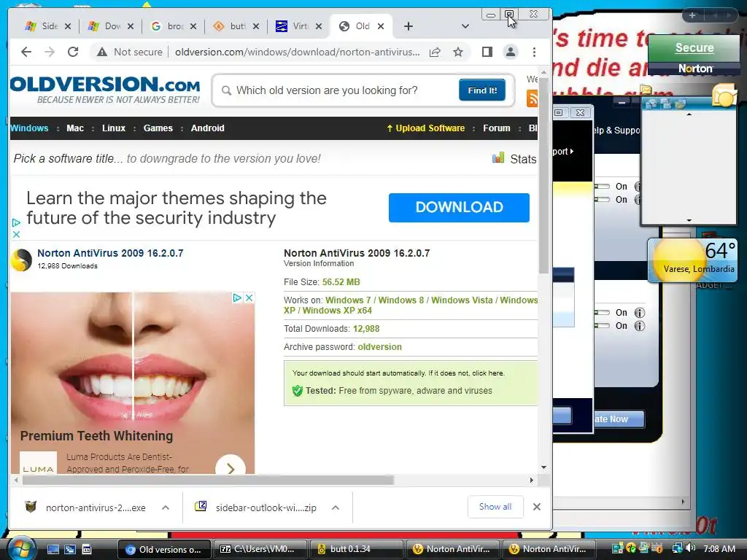Screen dimensions: 747x560
Task: Reload the oldversion.com page
Action: [73, 52]
